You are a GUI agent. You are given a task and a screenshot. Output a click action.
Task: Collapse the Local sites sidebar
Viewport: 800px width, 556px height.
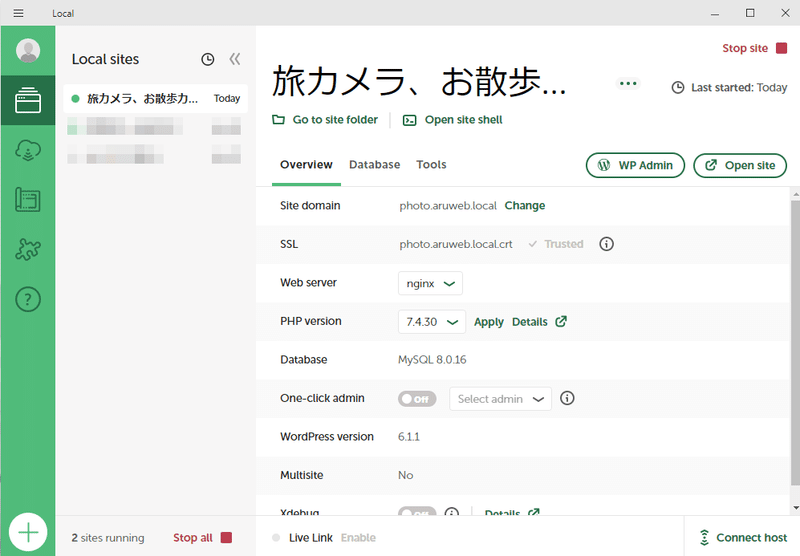[x=235, y=59]
